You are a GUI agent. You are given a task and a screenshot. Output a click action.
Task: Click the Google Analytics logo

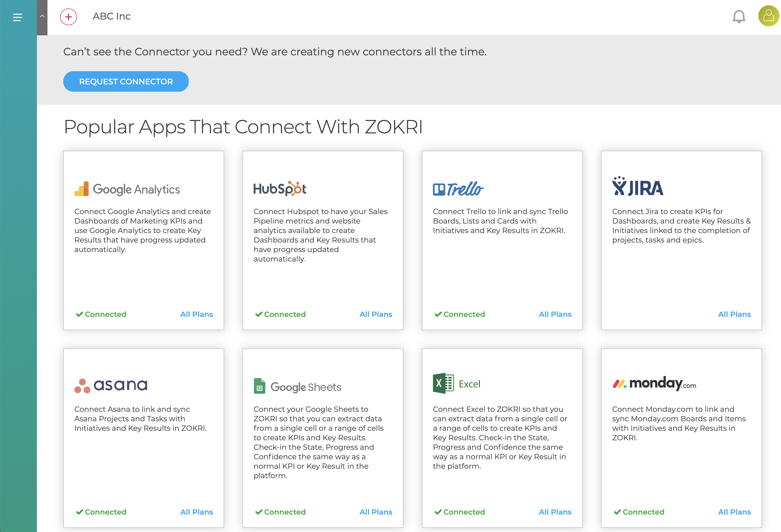coord(127,189)
